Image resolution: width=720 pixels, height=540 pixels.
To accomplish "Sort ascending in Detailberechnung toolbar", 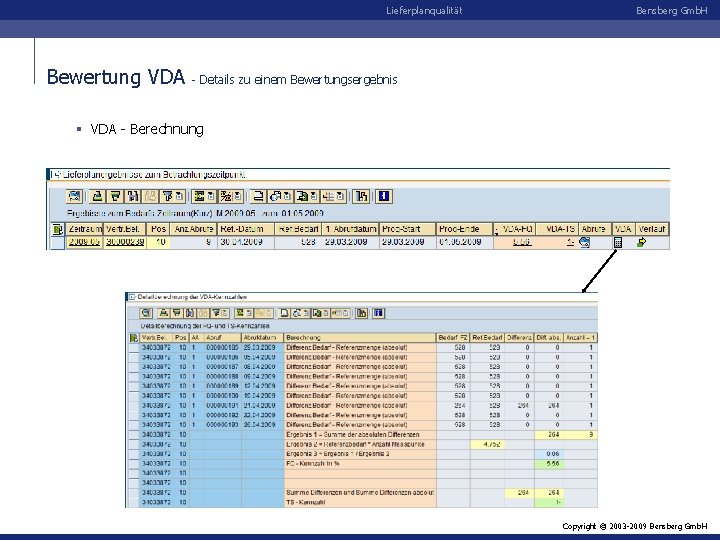I will [163, 313].
